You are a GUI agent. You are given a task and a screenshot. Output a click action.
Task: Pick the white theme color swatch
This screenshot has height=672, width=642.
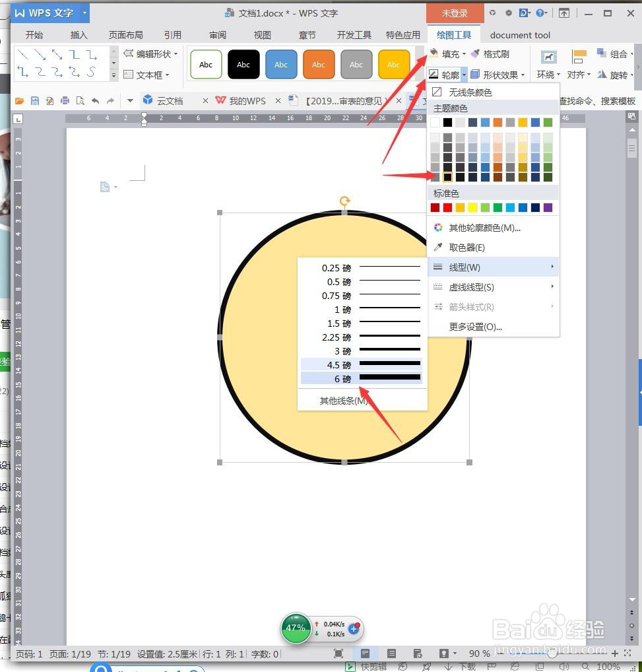pos(435,123)
